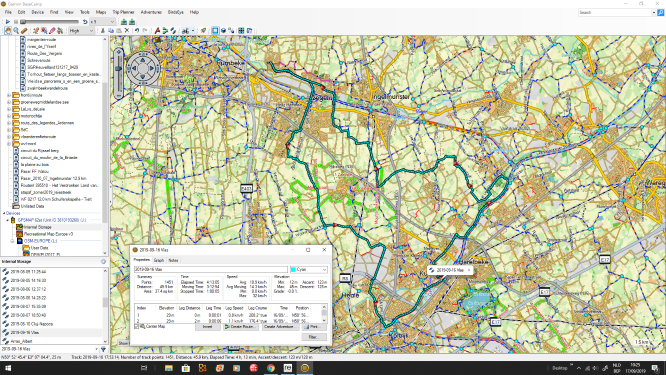Select the track draw pencil tool
The image size is (666, 375).
52,31
